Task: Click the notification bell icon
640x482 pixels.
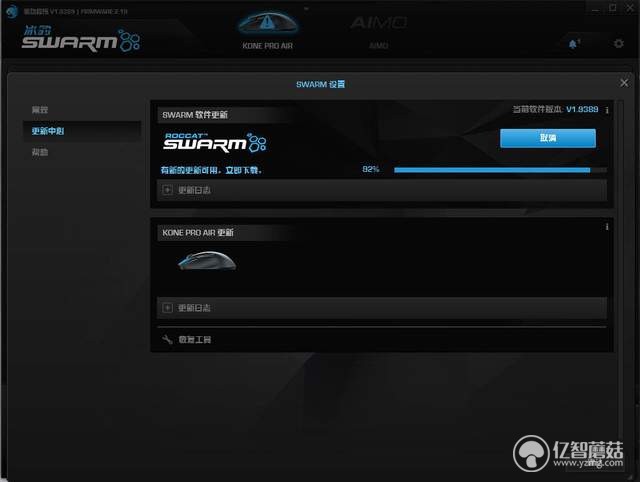Action: (x=573, y=44)
